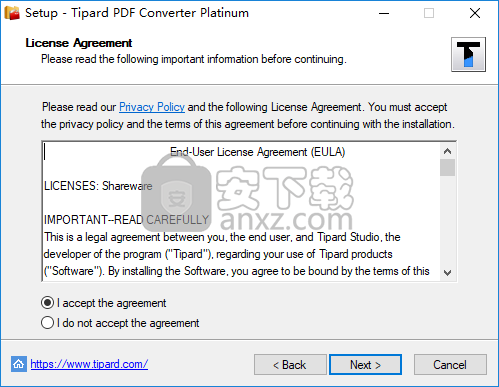Click the "LICENSES: Shareware" line in agreement
Image resolution: width=499 pixels, height=387 pixels.
click(x=98, y=186)
